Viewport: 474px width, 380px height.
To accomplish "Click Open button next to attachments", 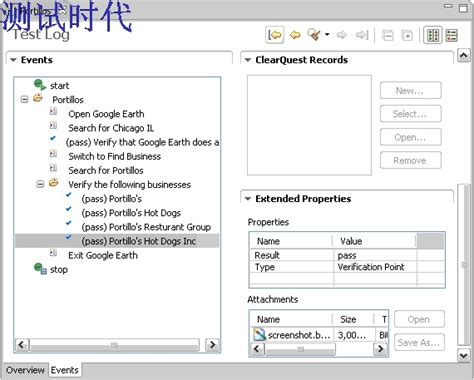I will [x=419, y=319].
